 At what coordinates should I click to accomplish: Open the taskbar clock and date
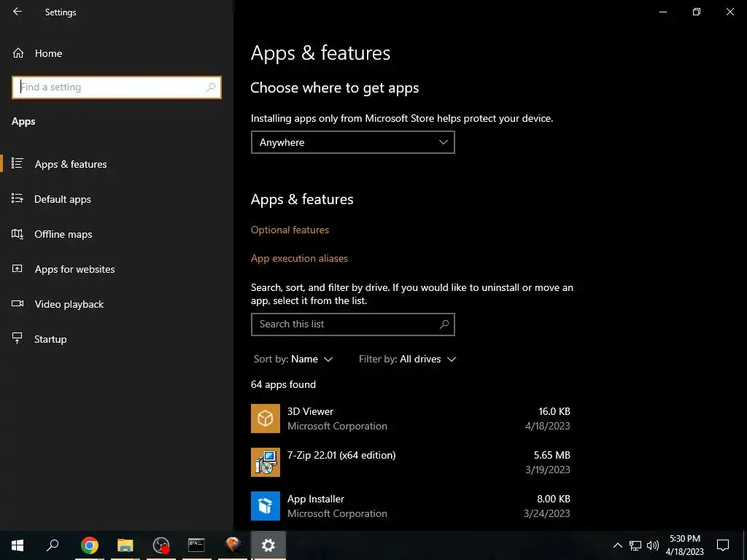[685, 545]
